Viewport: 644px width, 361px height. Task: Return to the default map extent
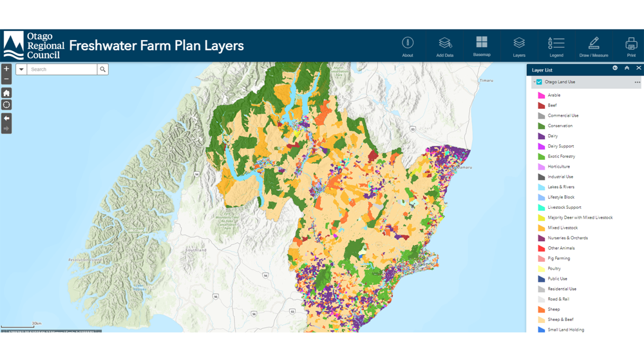[6, 93]
